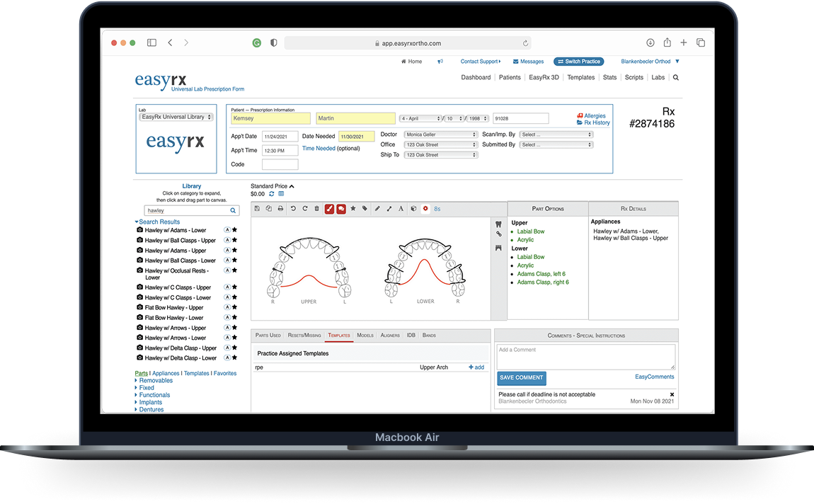
Task: Click the bookmark icon beside the canvas
Action: [498, 248]
